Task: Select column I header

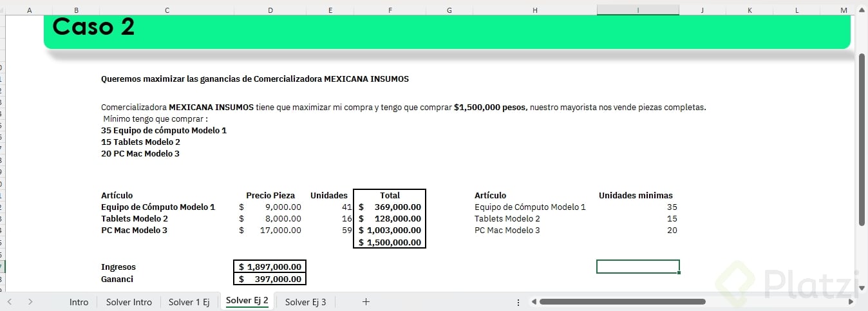Action: [637, 10]
